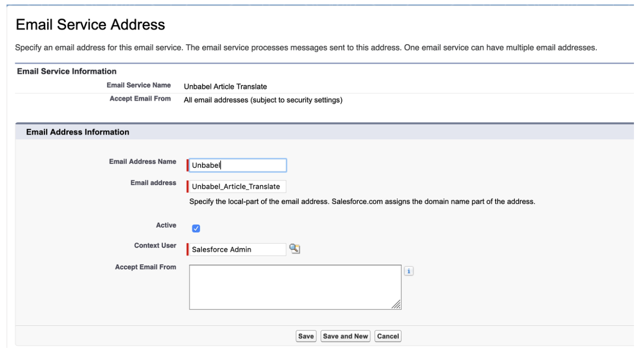The image size is (644, 351).
Task: Click the 'Email Service Information' heading
Action: (67, 71)
